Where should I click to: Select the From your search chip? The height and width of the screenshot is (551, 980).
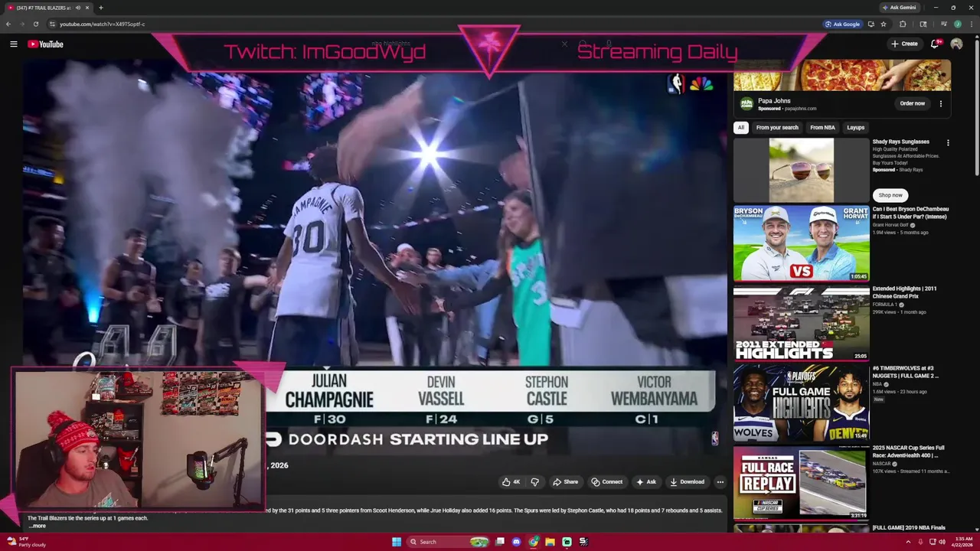pos(777,128)
